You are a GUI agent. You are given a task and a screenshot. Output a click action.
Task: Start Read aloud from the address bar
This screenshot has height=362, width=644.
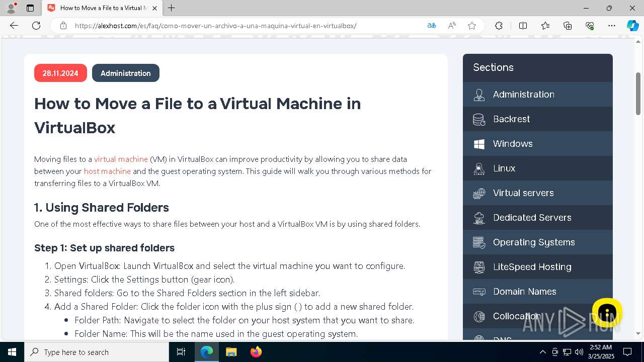point(452,26)
